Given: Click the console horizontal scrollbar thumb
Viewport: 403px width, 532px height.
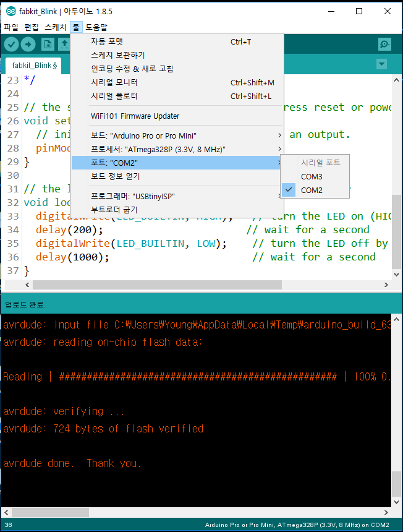Looking at the screenshot, I should [51, 512].
